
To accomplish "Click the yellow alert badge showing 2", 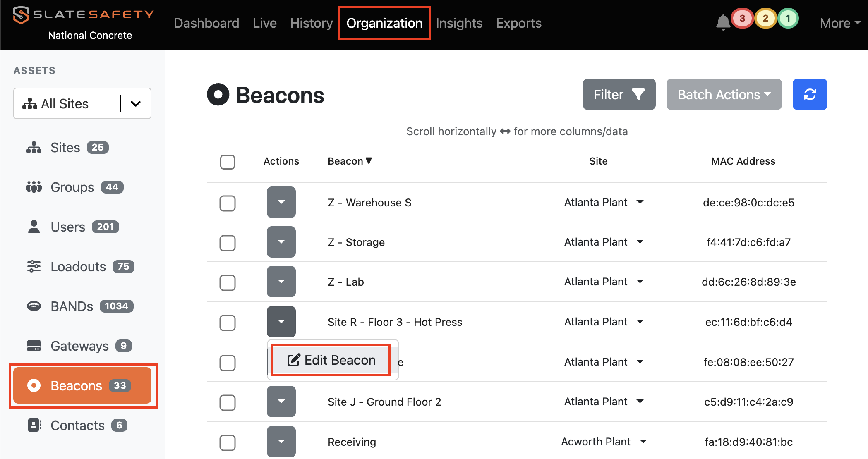I will click(765, 19).
